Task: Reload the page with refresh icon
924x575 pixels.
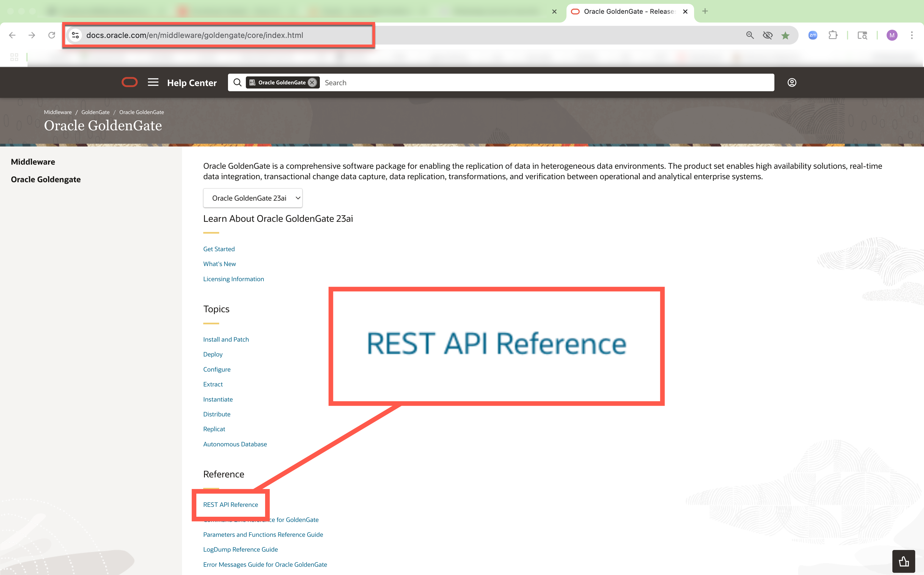Action: [x=52, y=35]
